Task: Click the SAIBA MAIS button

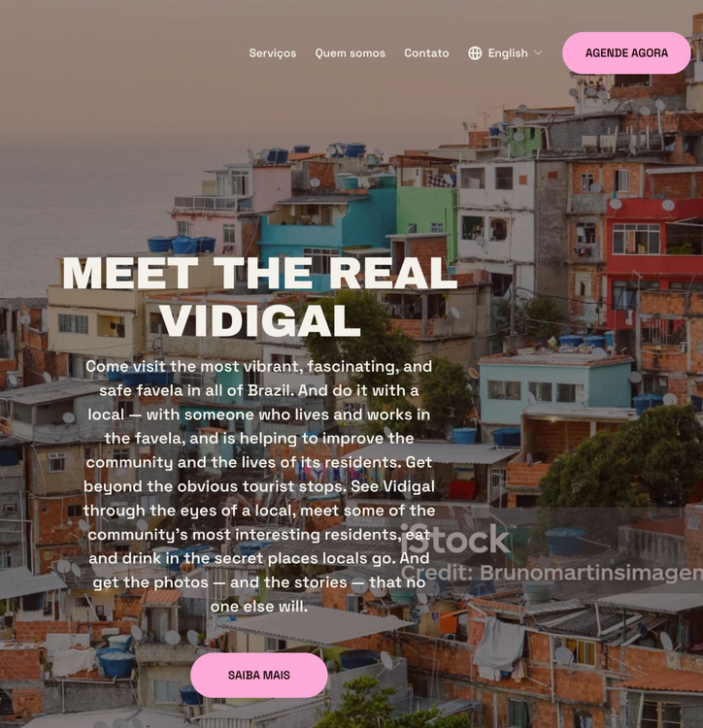Action: (259, 675)
